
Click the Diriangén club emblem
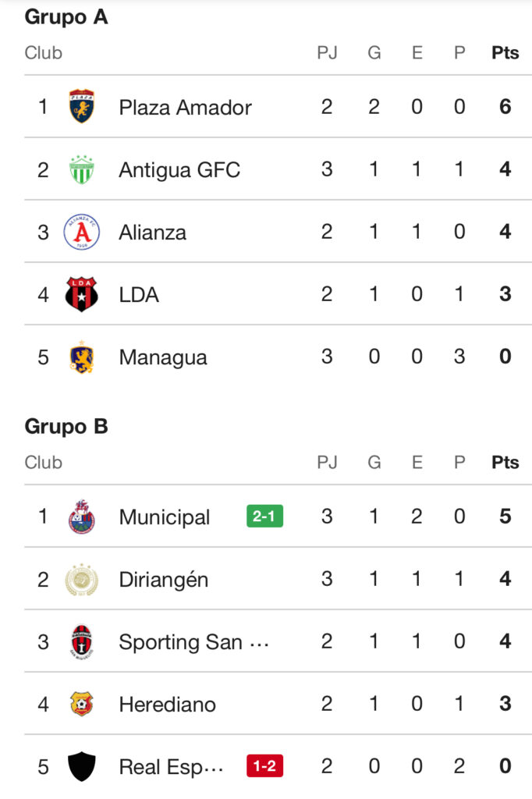click(x=81, y=579)
